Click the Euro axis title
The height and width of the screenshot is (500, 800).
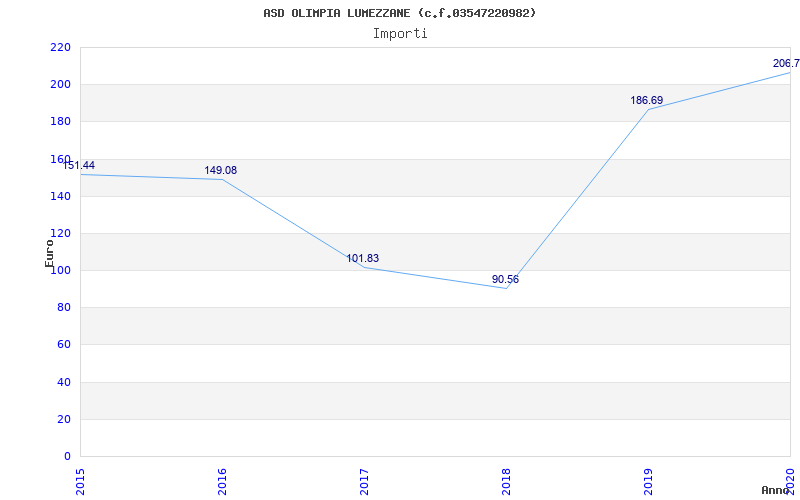click(x=49, y=253)
